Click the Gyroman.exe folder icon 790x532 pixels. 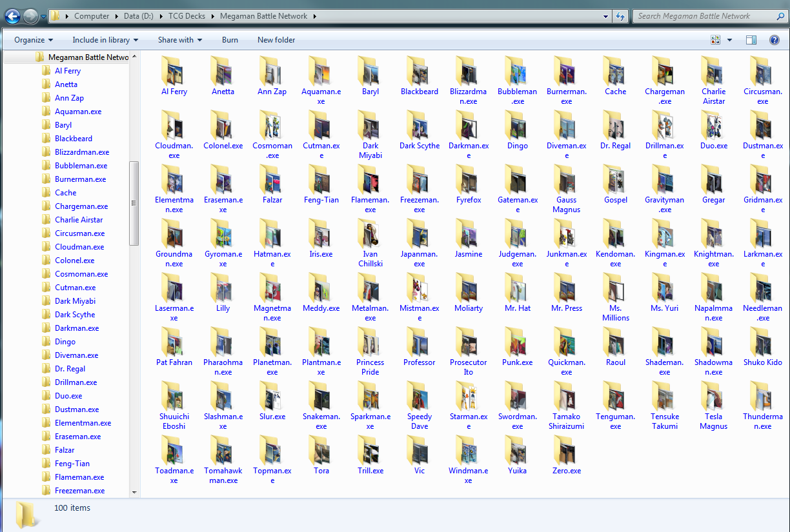click(x=223, y=233)
